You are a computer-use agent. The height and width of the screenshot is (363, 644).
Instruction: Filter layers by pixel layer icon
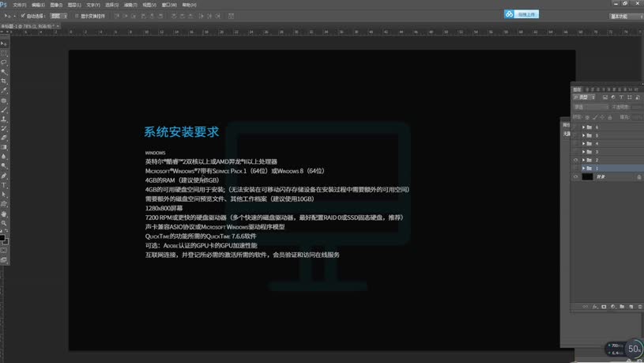pyautogui.click(x=605, y=97)
